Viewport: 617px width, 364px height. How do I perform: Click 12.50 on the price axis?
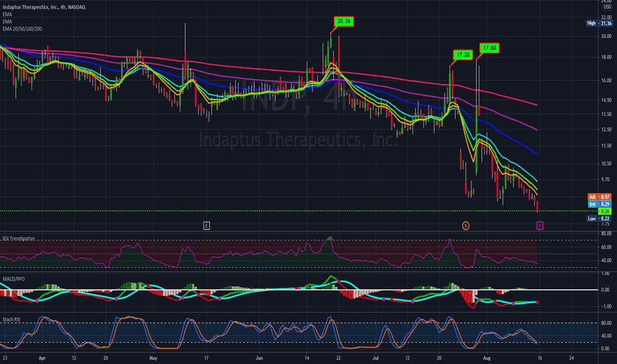606,130
